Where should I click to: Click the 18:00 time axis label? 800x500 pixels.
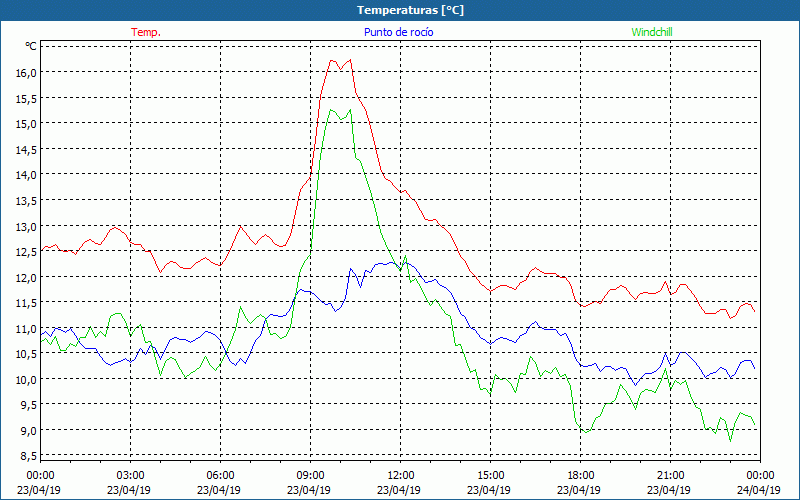tap(581, 476)
